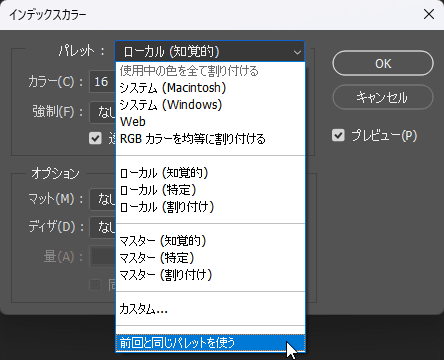Viewport: 444px width, 360px height.
Task: Open the マット(M) dropdown
Action: coord(102,199)
